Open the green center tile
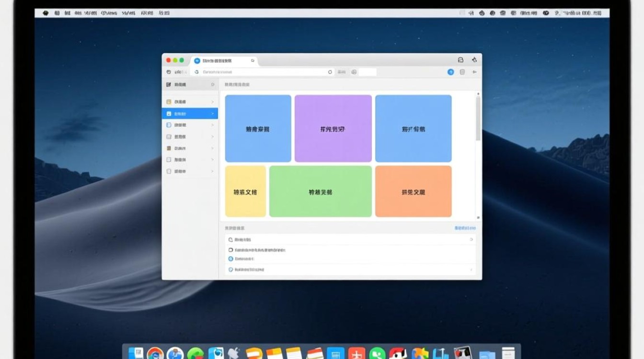Viewport: 644px width, 359px height. (320, 191)
